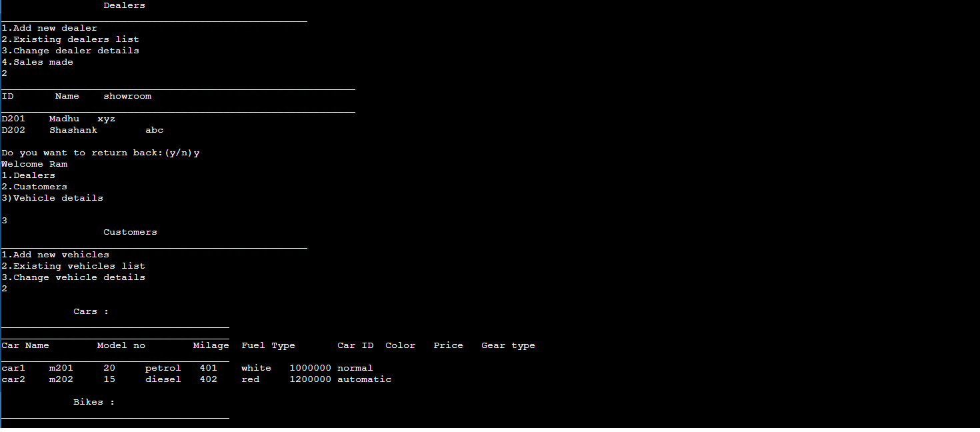Screen dimensions: 980x432
Task: Click the 'Car ID' column header
Action: pyautogui.click(x=355, y=345)
